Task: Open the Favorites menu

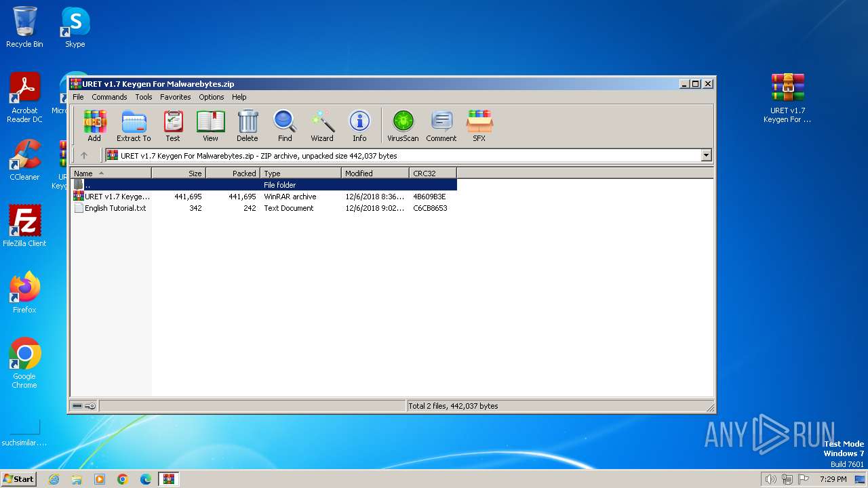Action: click(176, 97)
